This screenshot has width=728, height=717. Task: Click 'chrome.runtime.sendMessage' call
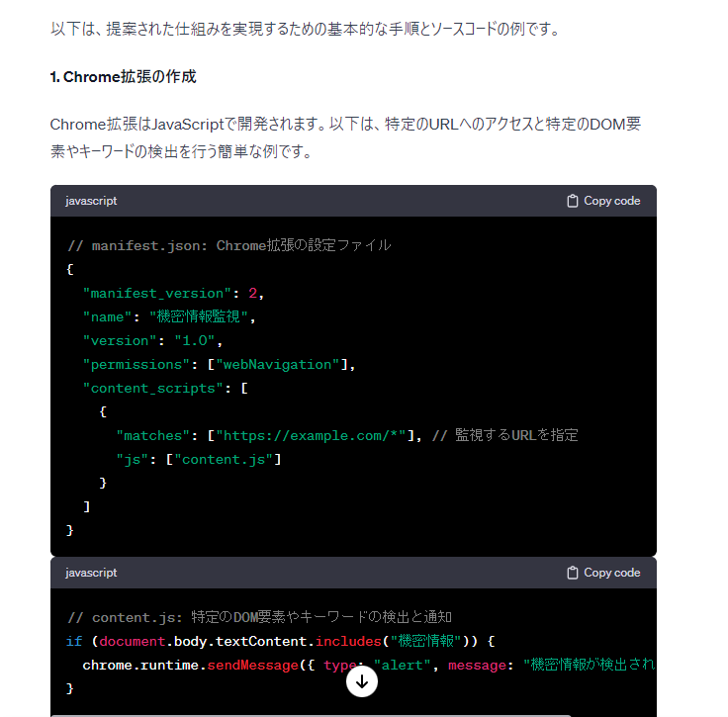191,665
